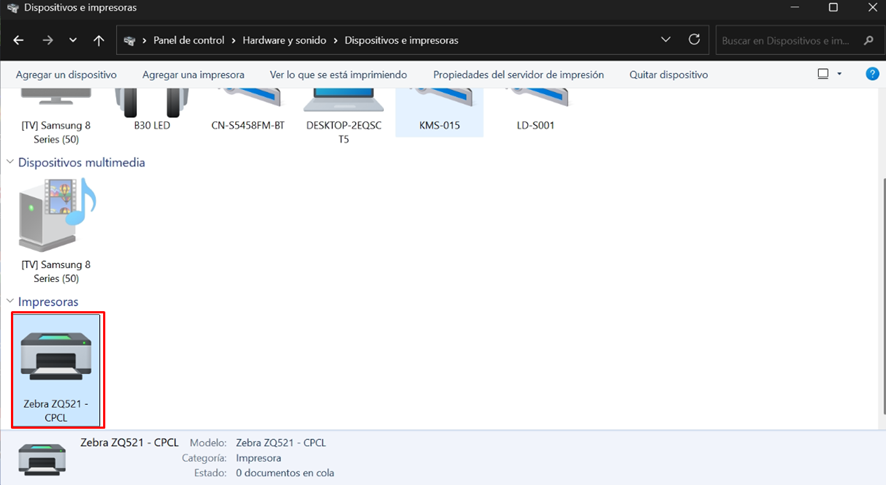The width and height of the screenshot is (886, 485).
Task: Collapse the Impresoras group
Action: (x=11, y=302)
